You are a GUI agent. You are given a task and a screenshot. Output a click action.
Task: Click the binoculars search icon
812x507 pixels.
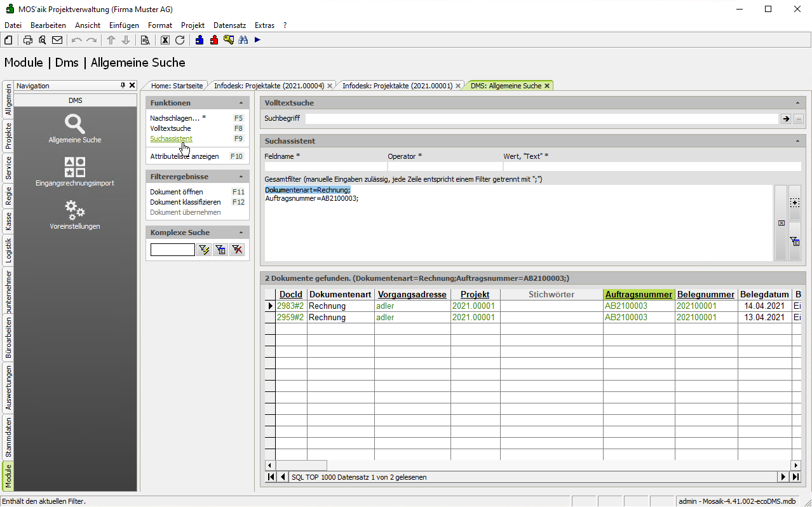tap(243, 40)
